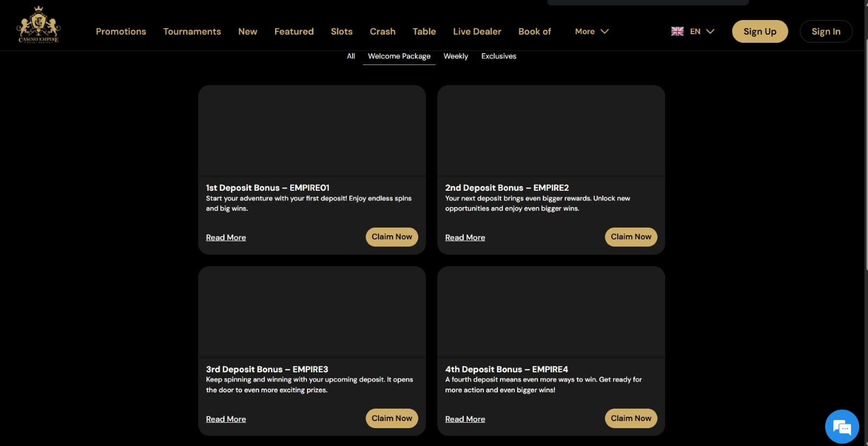This screenshot has width=868, height=446.
Task: Select the Welcome Package tab
Action: point(399,56)
